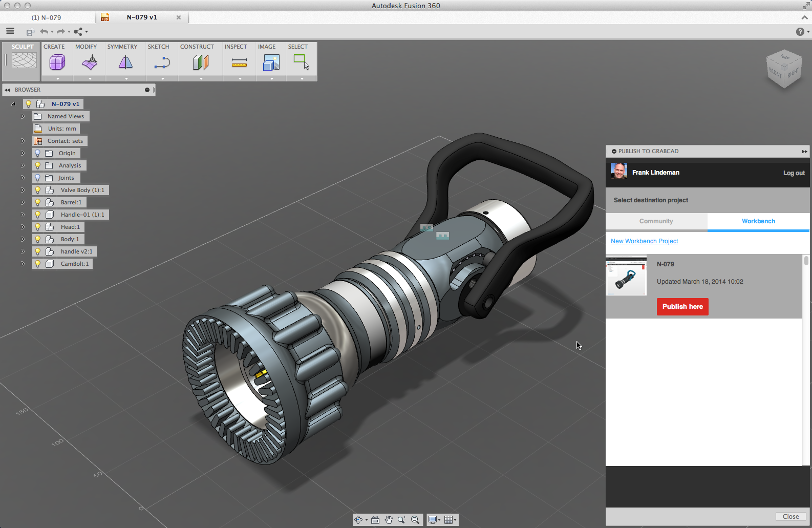Select the Modify edit form icon
The width and height of the screenshot is (812, 528).
click(x=90, y=62)
